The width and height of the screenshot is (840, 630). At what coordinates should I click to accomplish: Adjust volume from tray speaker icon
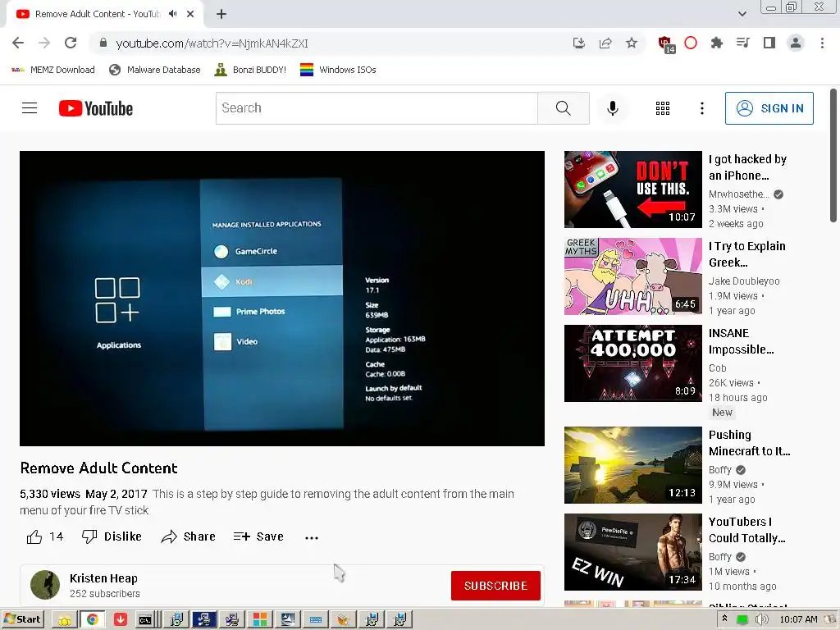tap(760, 619)
